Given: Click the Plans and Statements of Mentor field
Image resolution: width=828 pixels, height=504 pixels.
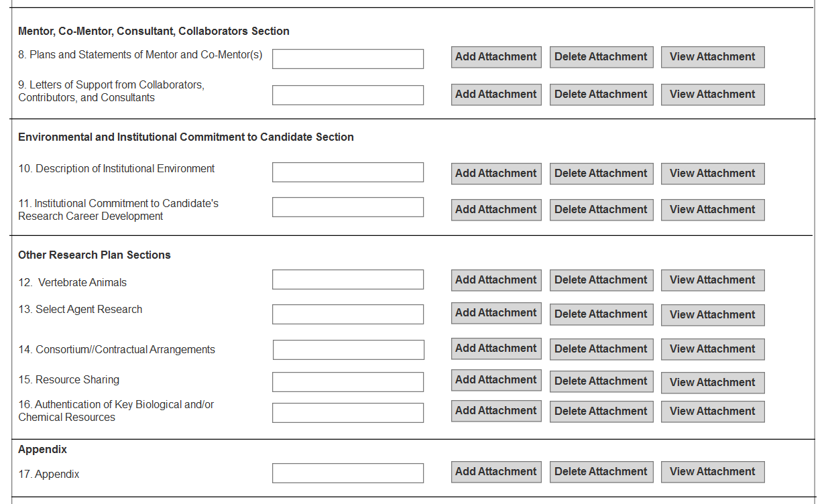Looking at the screenshot, I should pyautogui.click(x=348, y=59).
